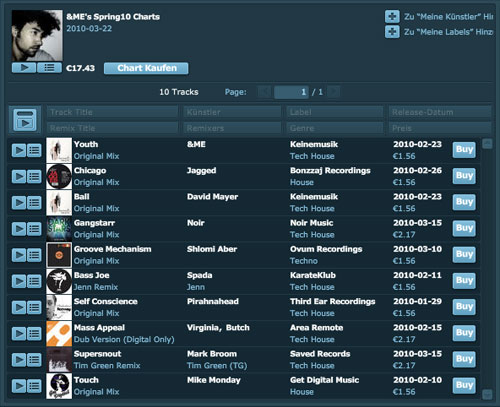Buy Youth by &ME track
This screenshot has height=407, width=500.
tap(464, 150)
